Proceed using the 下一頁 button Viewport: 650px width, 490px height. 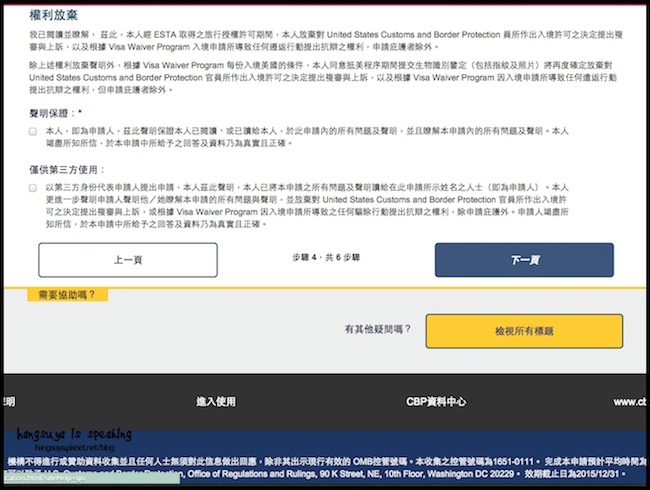click(x=524, y=260)
